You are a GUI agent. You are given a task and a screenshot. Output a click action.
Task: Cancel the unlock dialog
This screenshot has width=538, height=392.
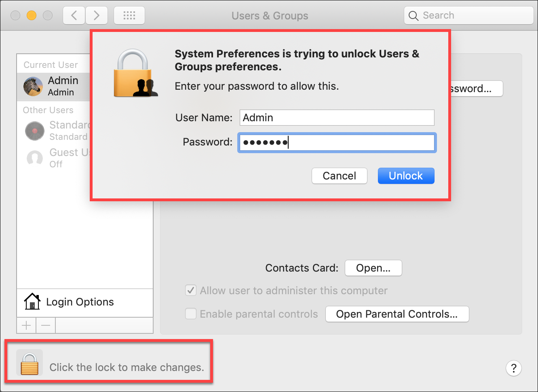click(340, 176)
